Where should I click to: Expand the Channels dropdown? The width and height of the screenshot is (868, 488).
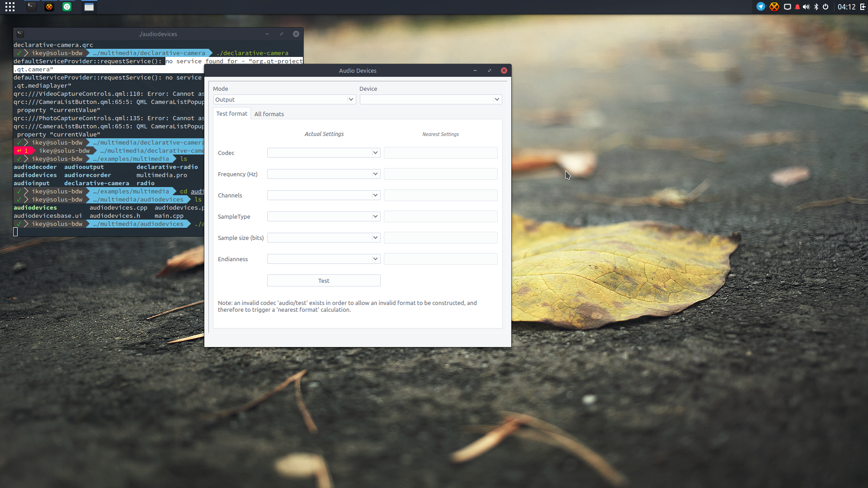click(324, 195)
